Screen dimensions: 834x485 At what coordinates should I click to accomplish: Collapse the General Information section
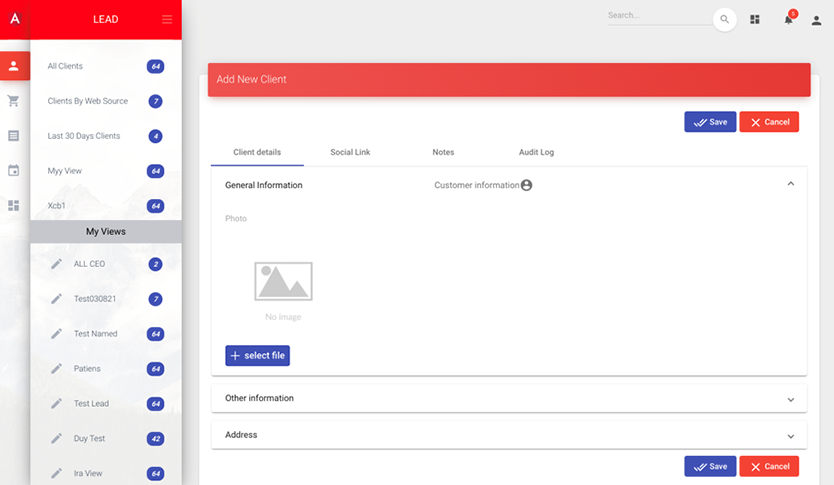pyautogui.click(x=790, y=184)
